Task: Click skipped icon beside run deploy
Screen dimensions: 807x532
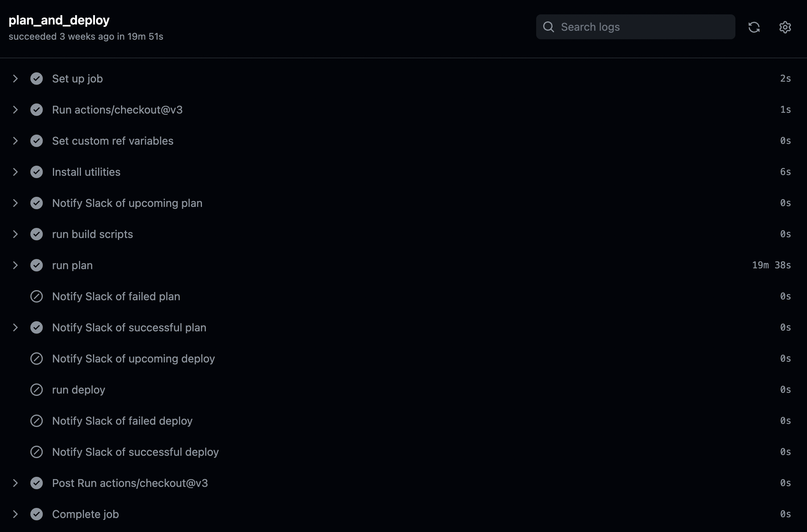Action: tap(37, 390)
